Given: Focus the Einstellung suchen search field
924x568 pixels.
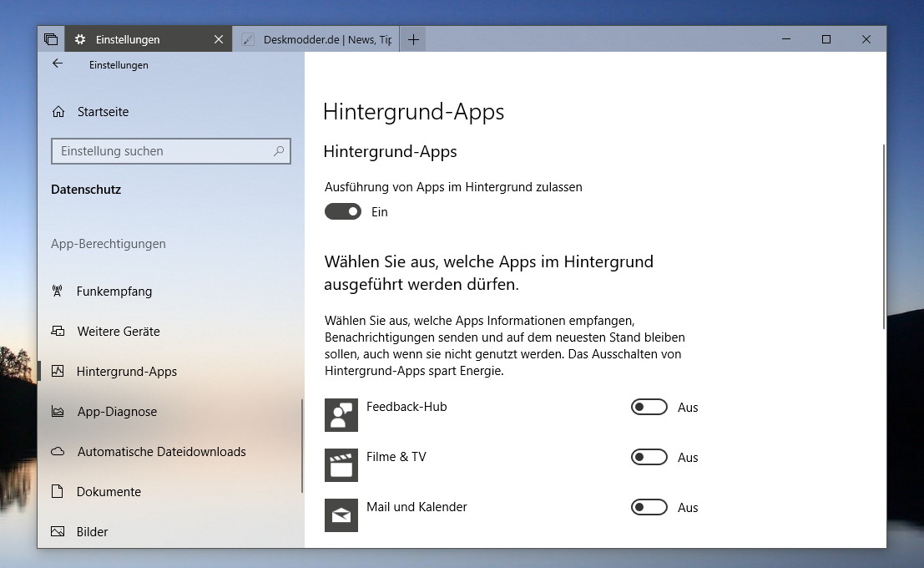Looking at the screenshot, I should tap(171, 151).
